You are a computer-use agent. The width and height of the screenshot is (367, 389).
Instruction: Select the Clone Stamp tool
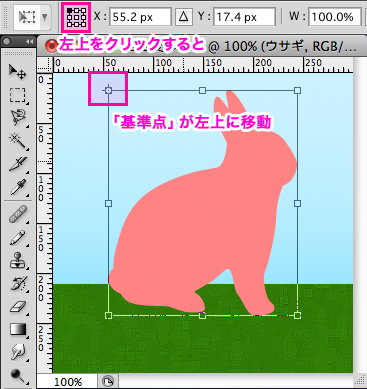pyautogui.click(x=17, y=260)
